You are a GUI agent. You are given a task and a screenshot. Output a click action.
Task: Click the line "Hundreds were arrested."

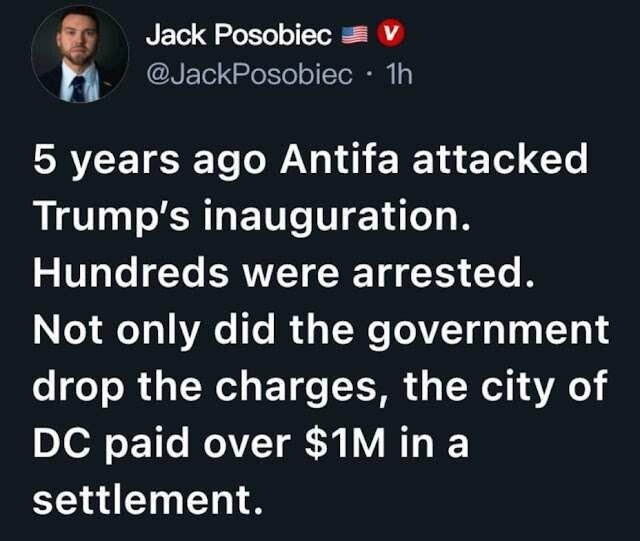tap(284, 274)
